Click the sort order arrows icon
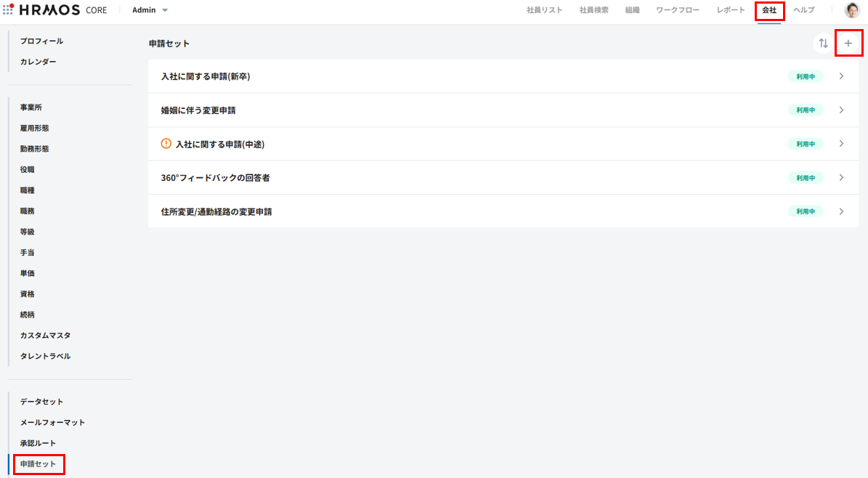This screenshot has width=868, height=478. click(823, 44)
